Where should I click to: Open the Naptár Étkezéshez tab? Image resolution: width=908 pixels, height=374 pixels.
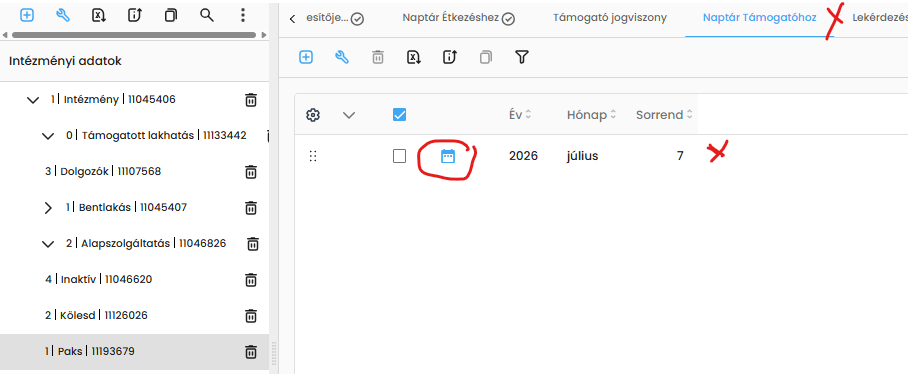click(x=451, y=18)
